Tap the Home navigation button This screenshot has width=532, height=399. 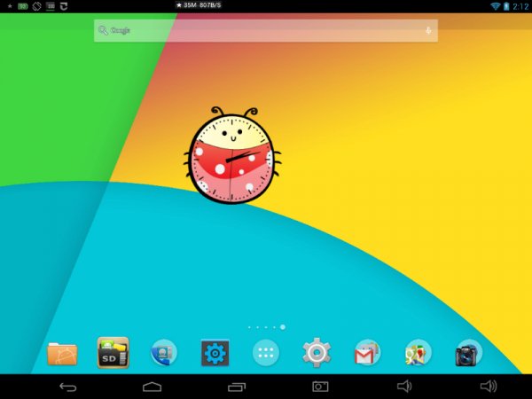click(152, 387)
